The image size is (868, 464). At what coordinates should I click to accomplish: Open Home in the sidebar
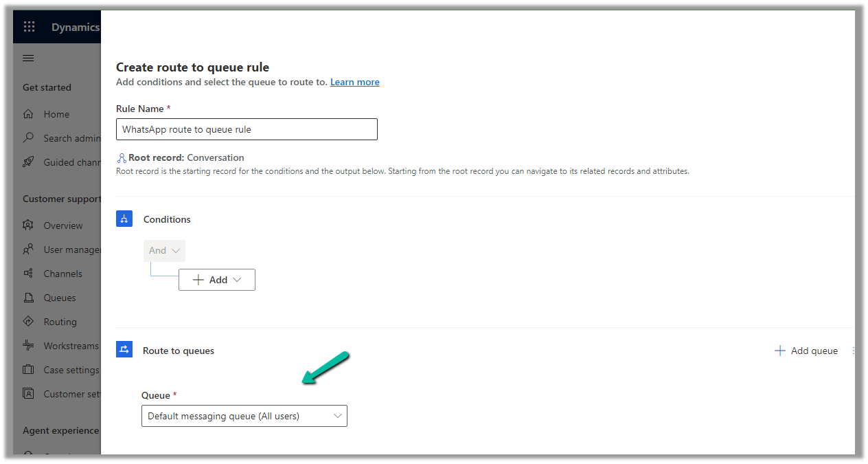point(56,114)
